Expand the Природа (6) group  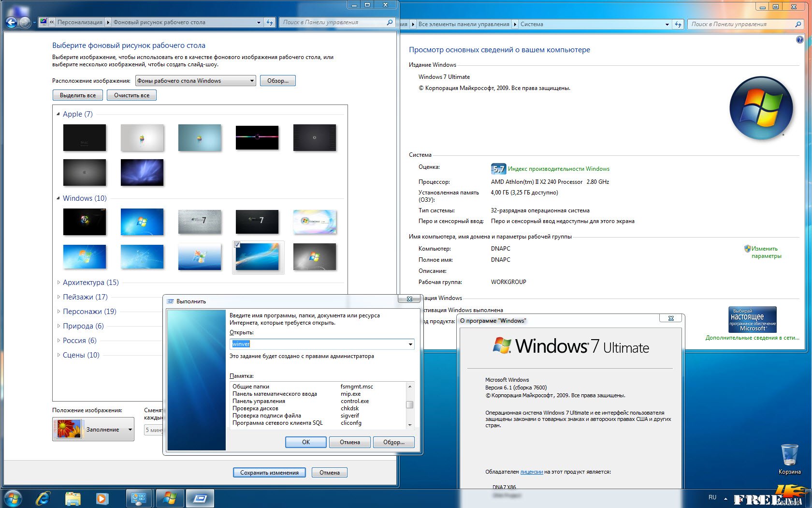(x=58, y=326)
